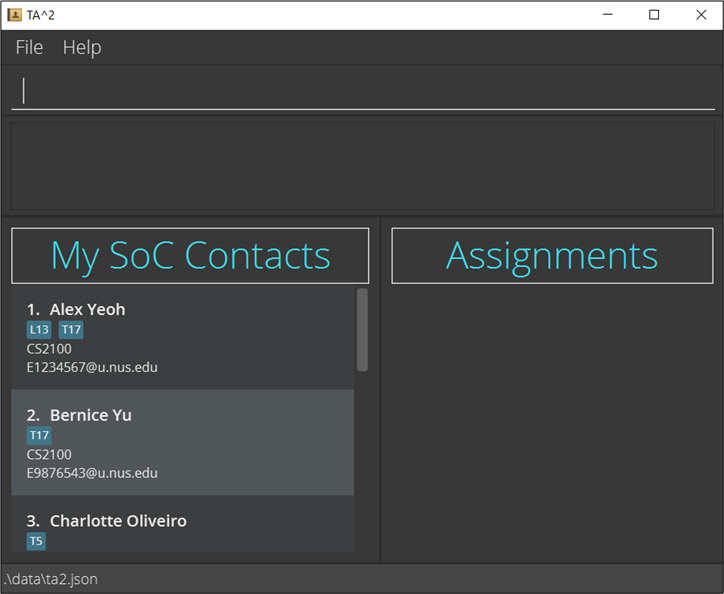Minimize the TA^2 window
Screen dimensions: 724x594
click(608, 15)
